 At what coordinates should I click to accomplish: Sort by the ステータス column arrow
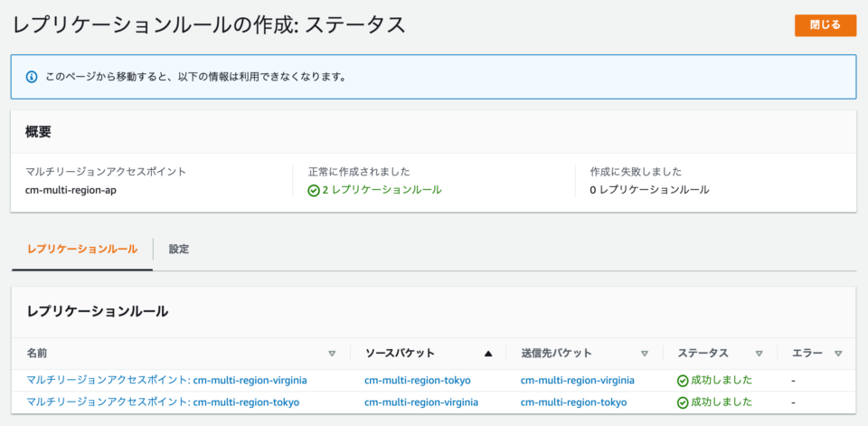pos(759,354)
